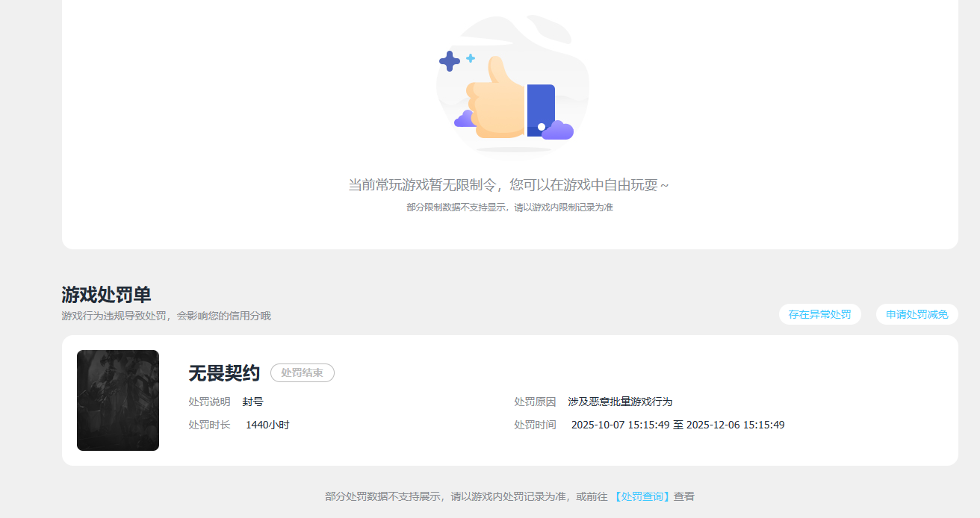980x518 pixels.
Task: Select the 1440小时 penalty duration value
Action: 267,425
